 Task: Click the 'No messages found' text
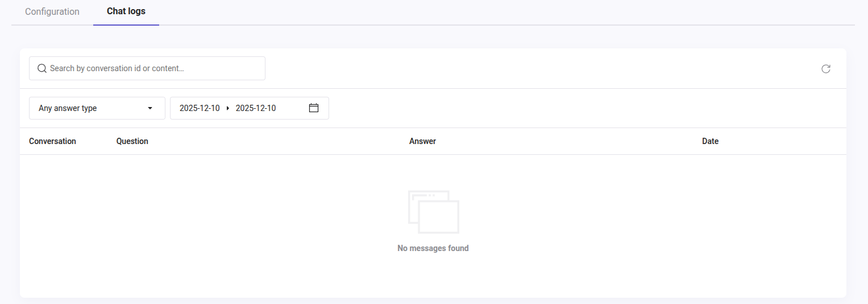433,248
